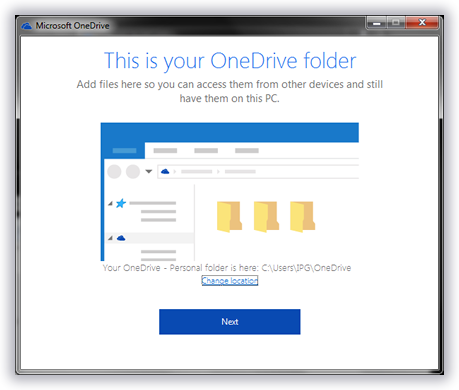Click the folder path text C:\Users\IPG\OneDrive

[306, 268]
